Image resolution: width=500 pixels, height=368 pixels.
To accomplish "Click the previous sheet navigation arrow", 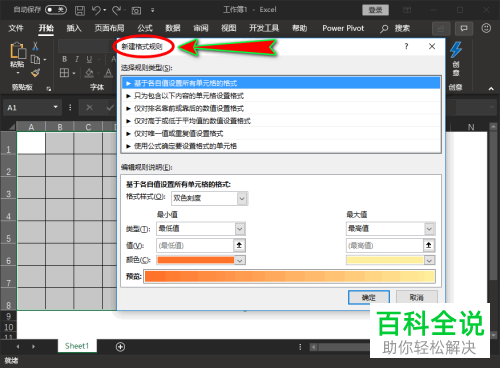I will click(18, 347).
